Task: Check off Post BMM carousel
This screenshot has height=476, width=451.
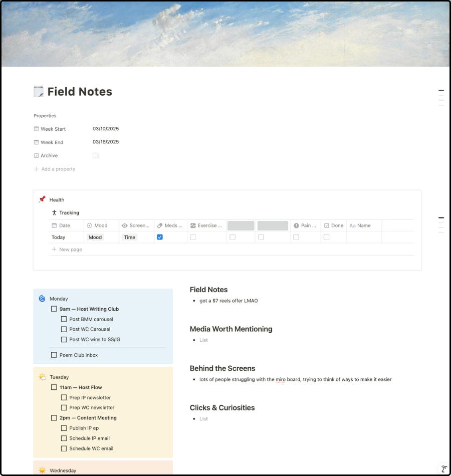Action: coord(64,319)
